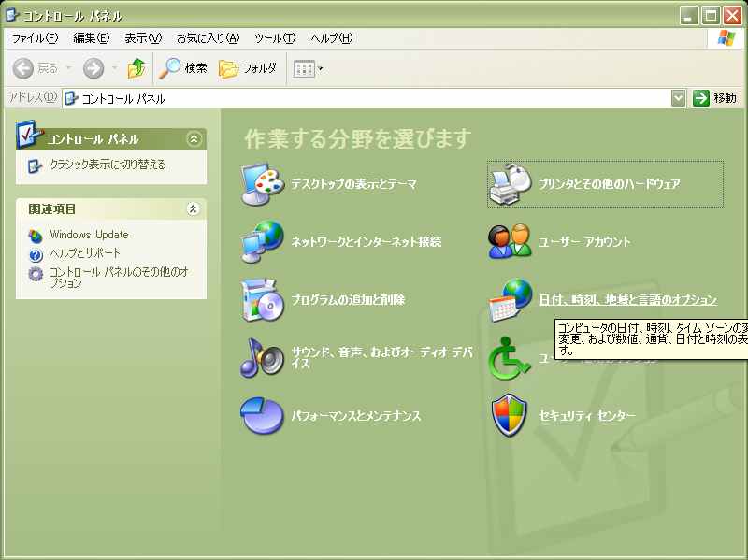
Task: Click the パフォーマンスとメンテナンス link
Action: (356, 416)
